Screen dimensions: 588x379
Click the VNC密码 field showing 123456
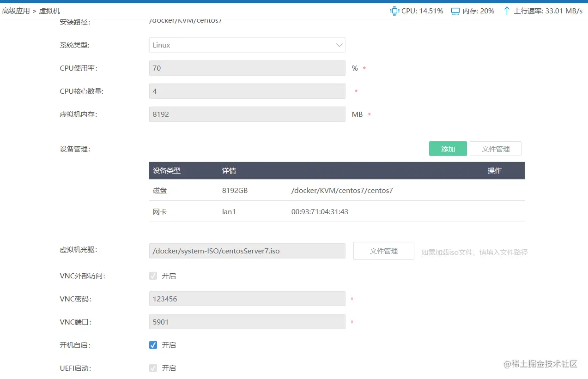pos(247,299)
